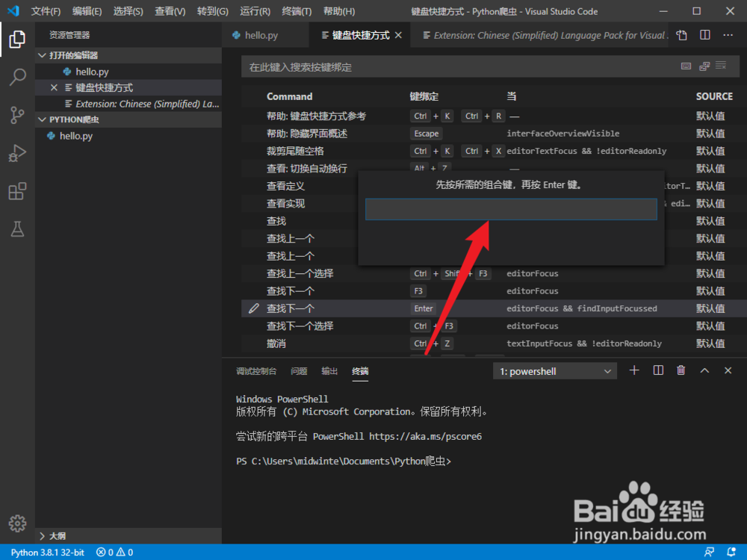Click errors and warnings count in status bar
Image resolution: width=747 pixels, height=560 pixels.
point(114,553)
